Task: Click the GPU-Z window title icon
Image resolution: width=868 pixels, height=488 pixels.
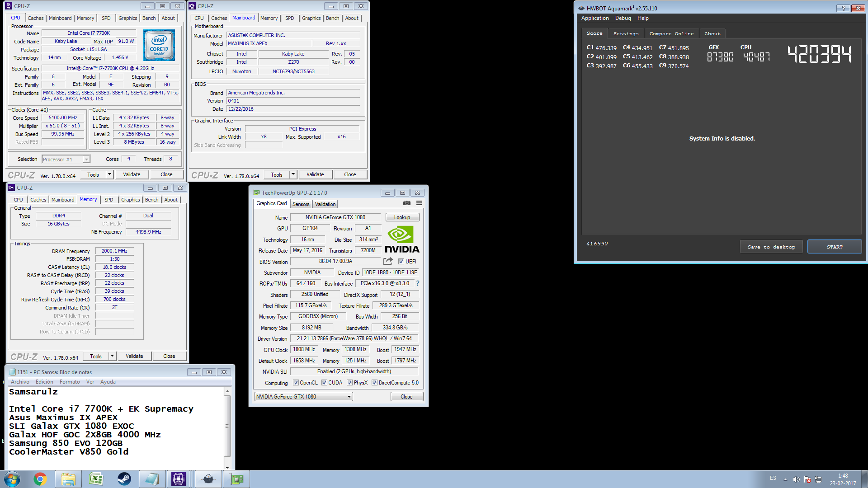Action: coord(256,192)
